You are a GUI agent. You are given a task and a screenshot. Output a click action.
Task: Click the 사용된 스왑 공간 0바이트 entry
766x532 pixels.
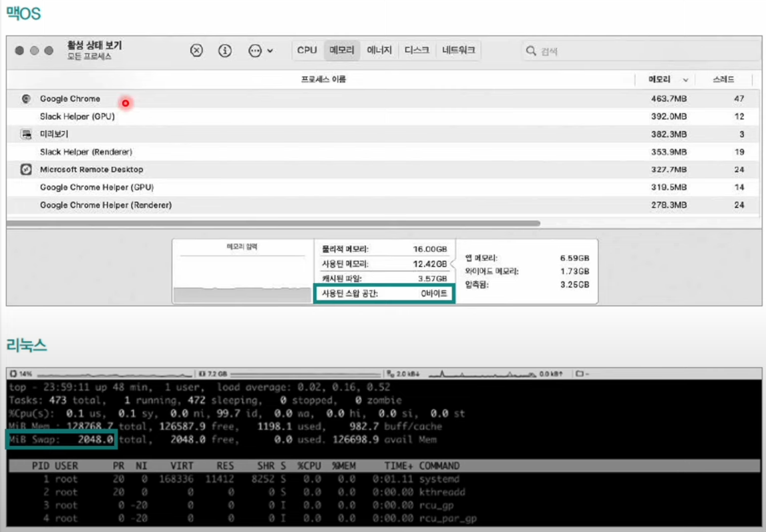[x=384, y=293]
